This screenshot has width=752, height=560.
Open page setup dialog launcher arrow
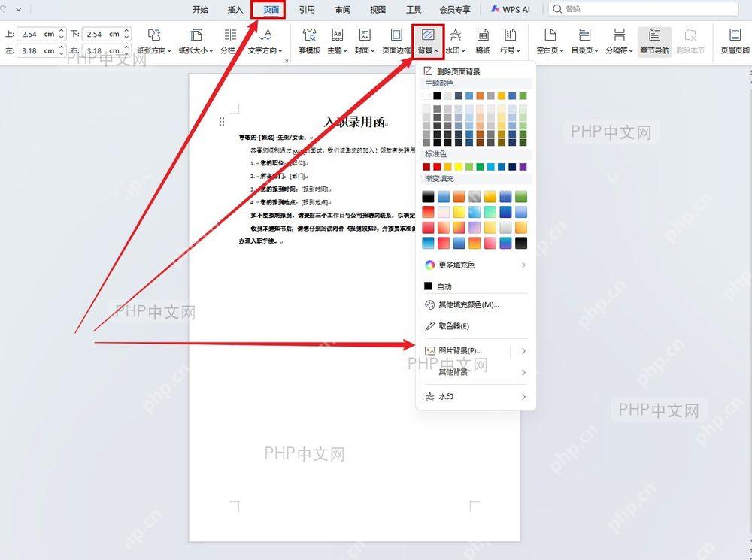point(287,60)
